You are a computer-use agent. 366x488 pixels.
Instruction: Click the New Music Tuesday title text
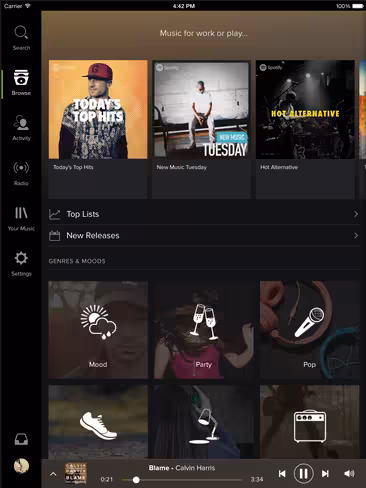click(x=182, y=167)
